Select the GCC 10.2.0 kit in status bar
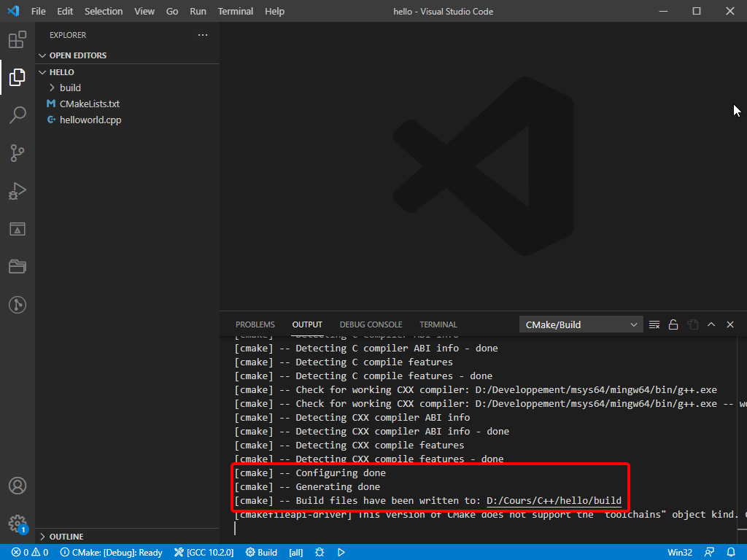This screenshot has height=560, width=747. [204, 553]
